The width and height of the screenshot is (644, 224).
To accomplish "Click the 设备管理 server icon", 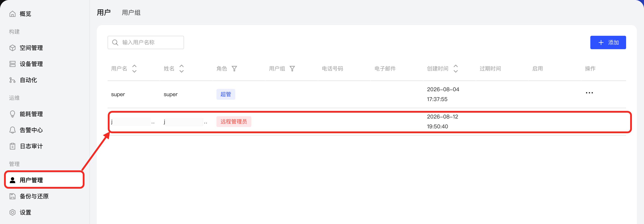I will coord(13,64).
